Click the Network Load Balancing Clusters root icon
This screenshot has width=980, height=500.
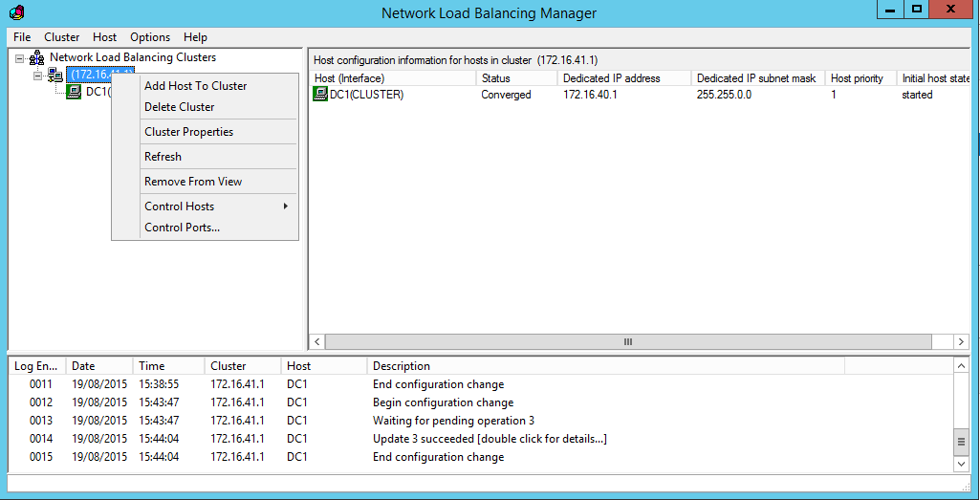[36, 58]
